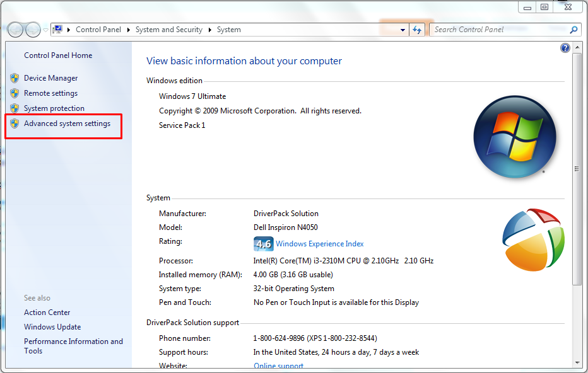Click the search magnifier icon

[x=572, y=30]
